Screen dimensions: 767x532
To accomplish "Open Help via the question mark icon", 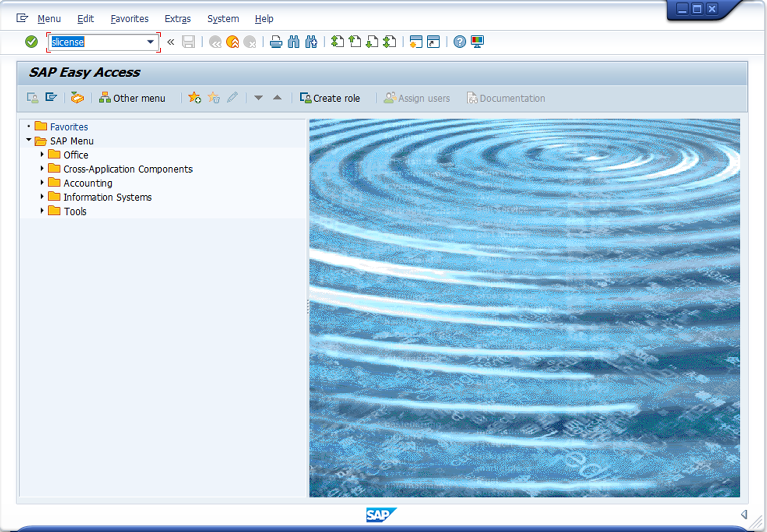I will pos(459,42).
